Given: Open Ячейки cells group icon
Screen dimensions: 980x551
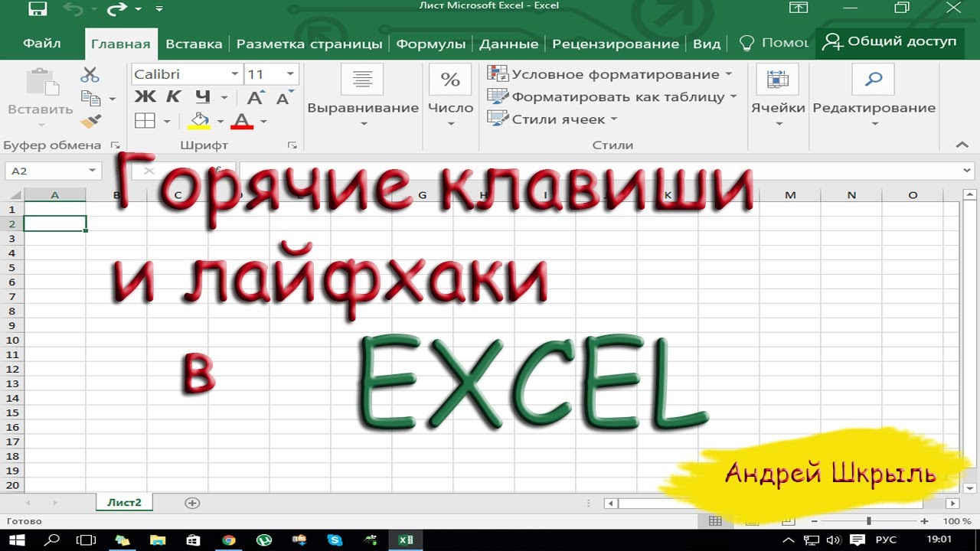Looking at the screenshot, I should 777,80.
